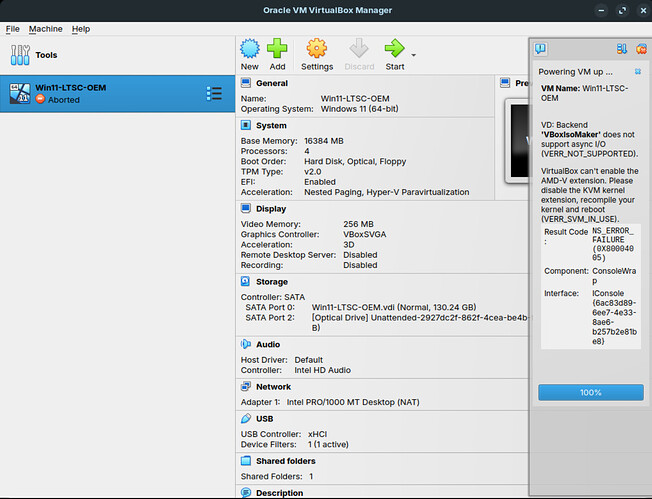Click 'Disabled' Remote Desktop Server value
Viewport: 652px width, 499px height.
tap(360, 255)
